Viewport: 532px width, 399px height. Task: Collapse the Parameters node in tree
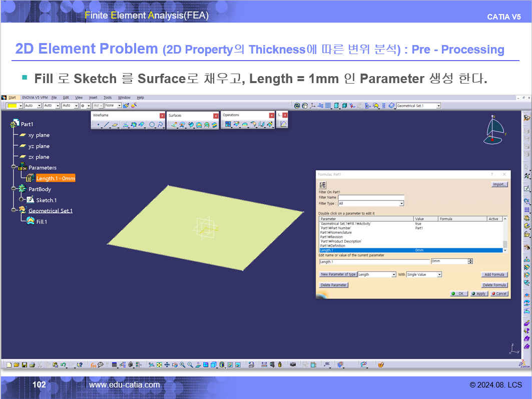14,167
